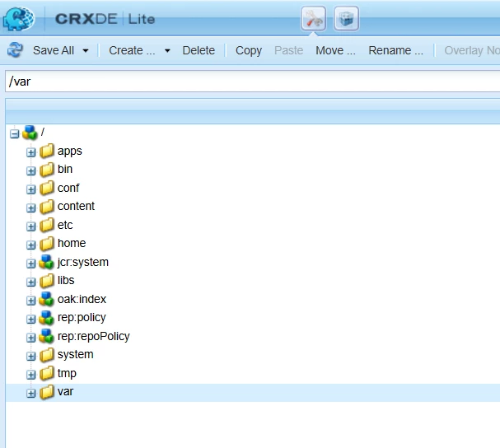The width and height of the screenshot is (500, 448).
Task: Expand the conf node
Action: (x=31, y=189)
